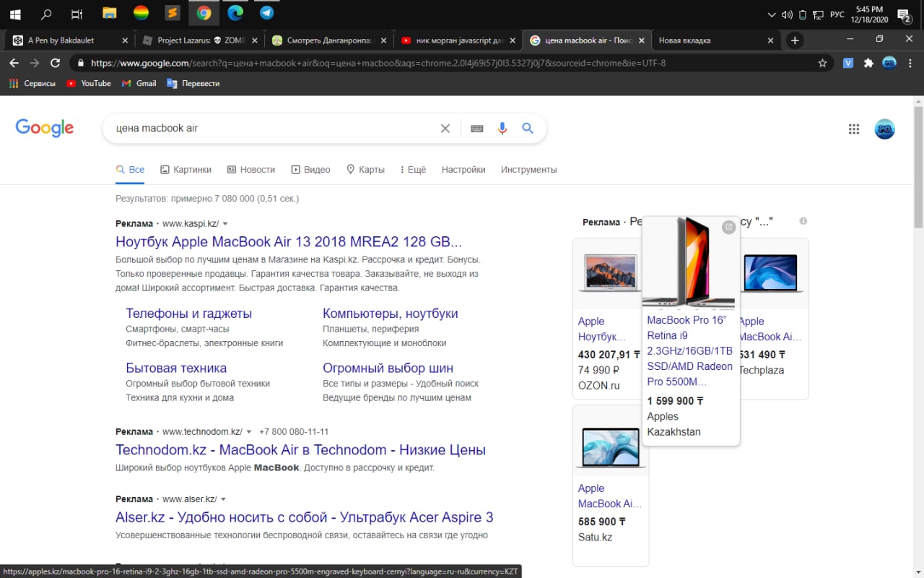Open the blue V extension icon
Screen dimensions: 924x578
click(848, 63)
